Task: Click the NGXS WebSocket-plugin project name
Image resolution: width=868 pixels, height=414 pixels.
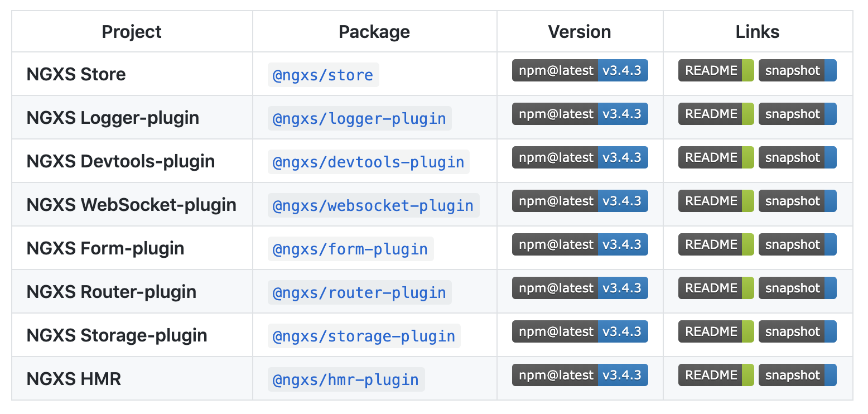Action: click(x=132, y=205)
